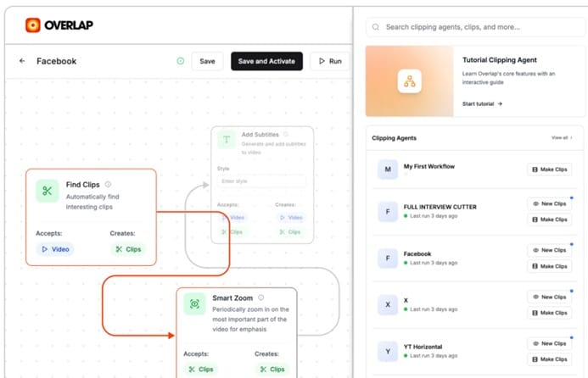Select the Find Clips scissors icon
Image resolution: width=588 pixels, height=378 pixels.
(48, 191)
